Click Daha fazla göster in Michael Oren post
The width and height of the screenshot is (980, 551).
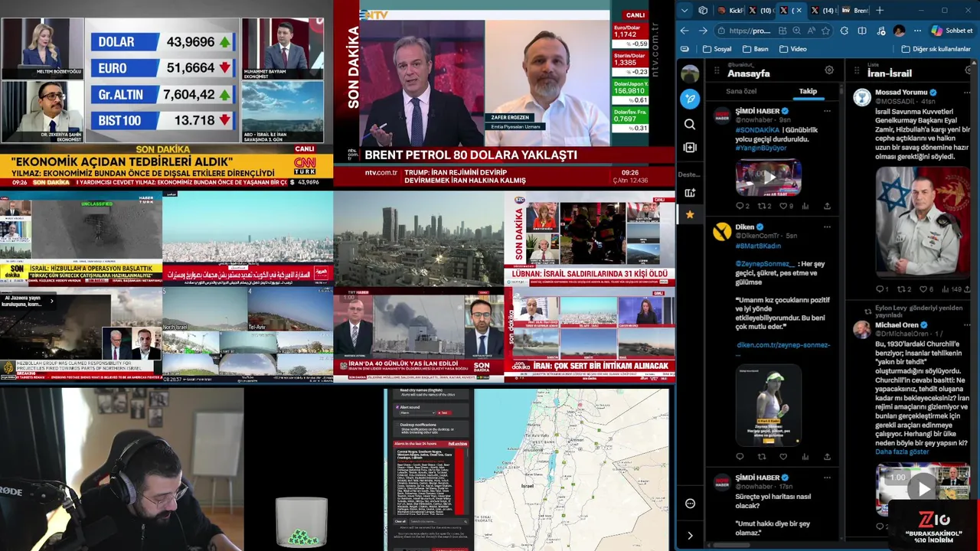(902, 452)
